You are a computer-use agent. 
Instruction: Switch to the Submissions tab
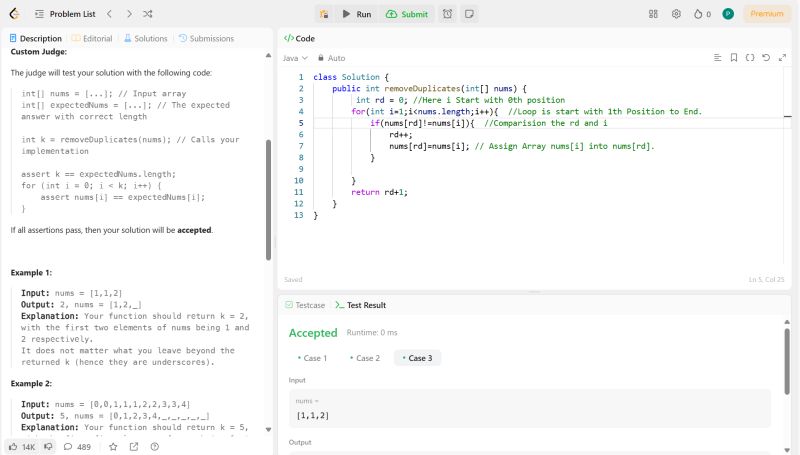pos(206,38)
